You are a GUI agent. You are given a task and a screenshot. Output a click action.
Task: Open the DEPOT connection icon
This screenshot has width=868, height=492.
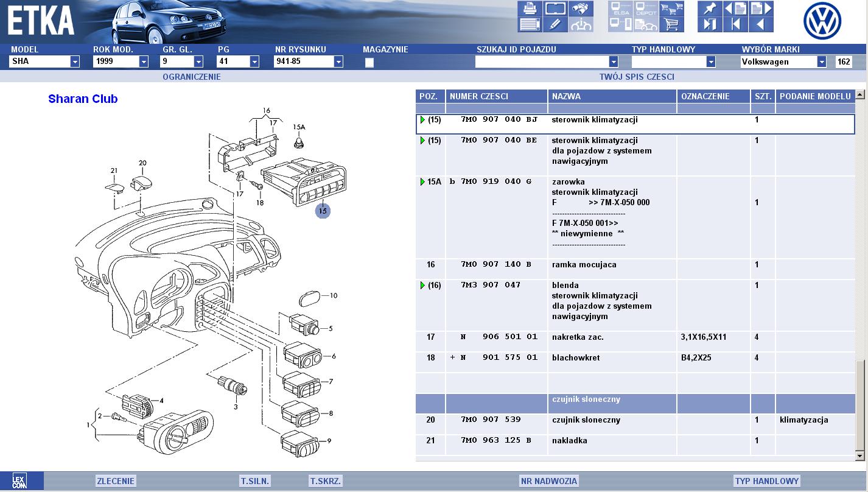point(646,9)
